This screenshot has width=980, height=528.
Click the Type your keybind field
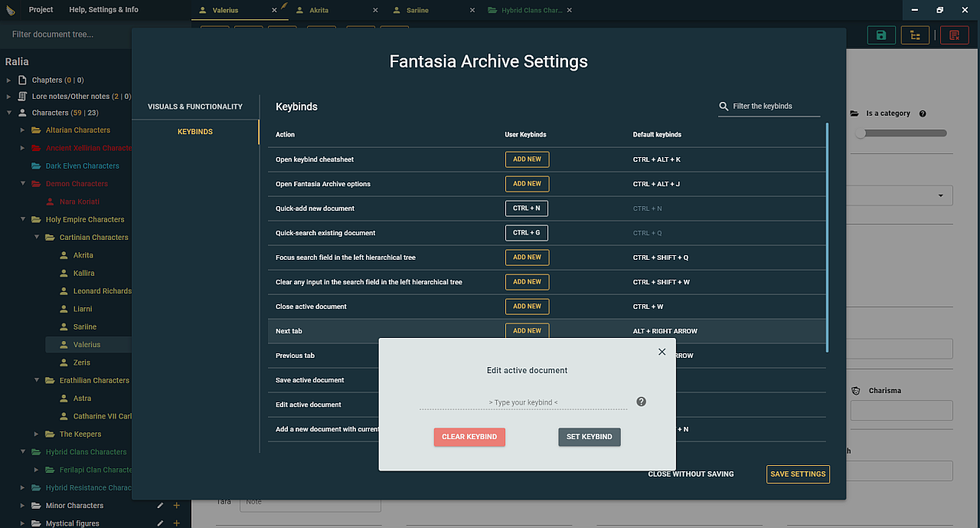coord(524,402)
